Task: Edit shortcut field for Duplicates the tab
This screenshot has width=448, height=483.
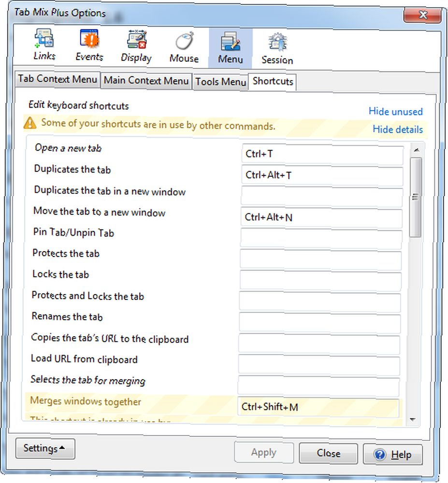Action: click(x=322, y=175)
